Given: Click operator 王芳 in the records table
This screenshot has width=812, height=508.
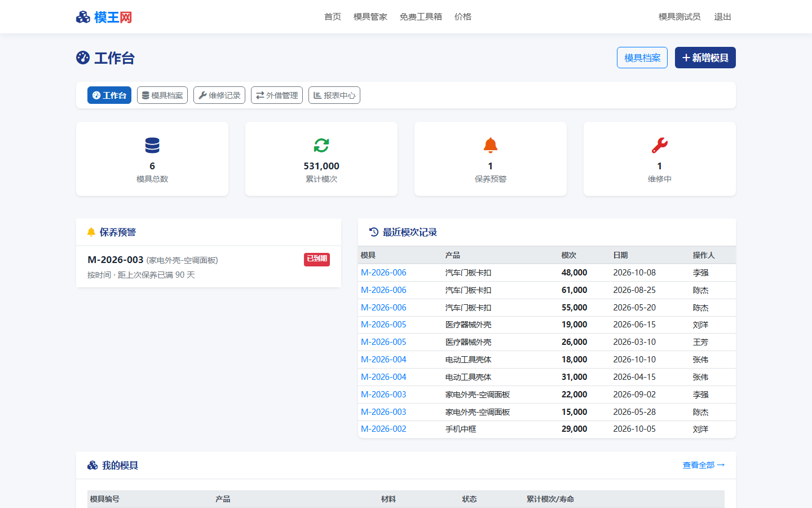Looking at the screenshot, I should (x=700, y=342).
